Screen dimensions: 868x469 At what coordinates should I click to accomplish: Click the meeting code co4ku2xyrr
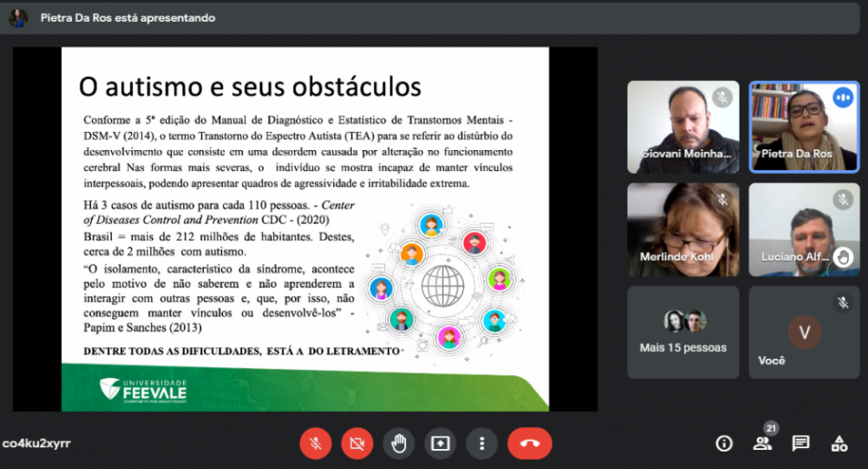coord(36,444)
